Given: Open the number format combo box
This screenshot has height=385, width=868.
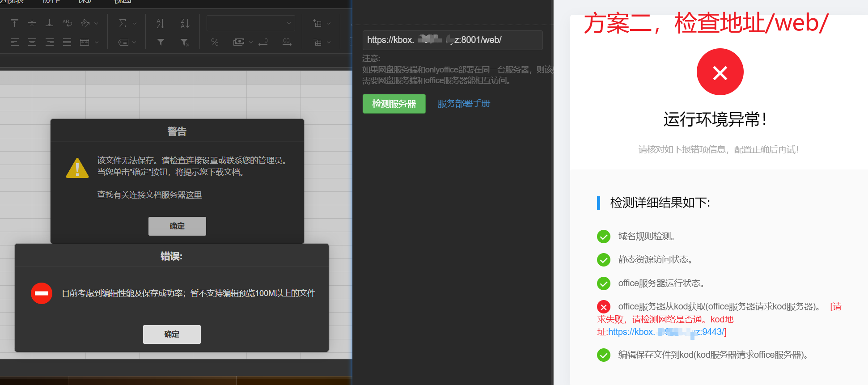Looking at the screenshot, I should coord(250,23).
